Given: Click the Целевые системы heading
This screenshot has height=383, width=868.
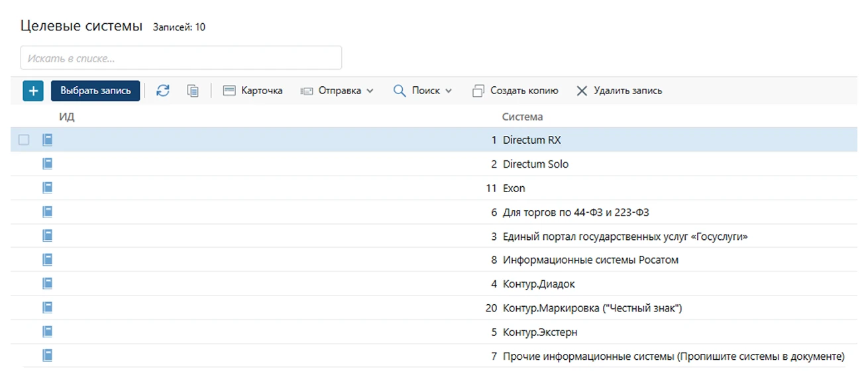Looking at the screenshot, I should coord(81,26).
